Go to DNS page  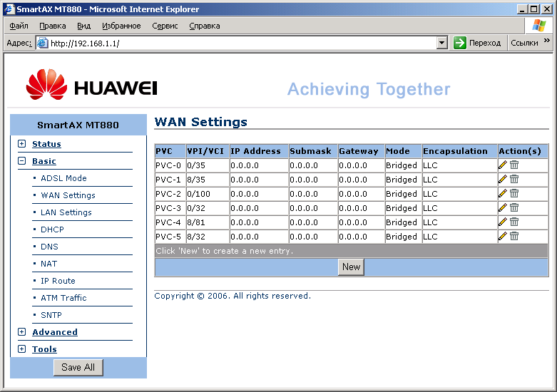pos(49,247)
